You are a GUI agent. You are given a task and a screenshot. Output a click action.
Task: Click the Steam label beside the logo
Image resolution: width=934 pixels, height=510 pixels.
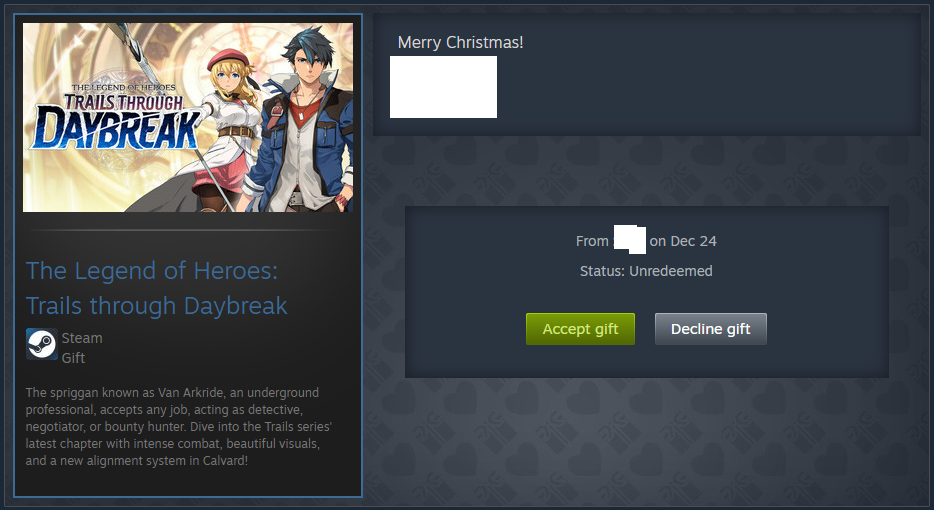(82, 338)
